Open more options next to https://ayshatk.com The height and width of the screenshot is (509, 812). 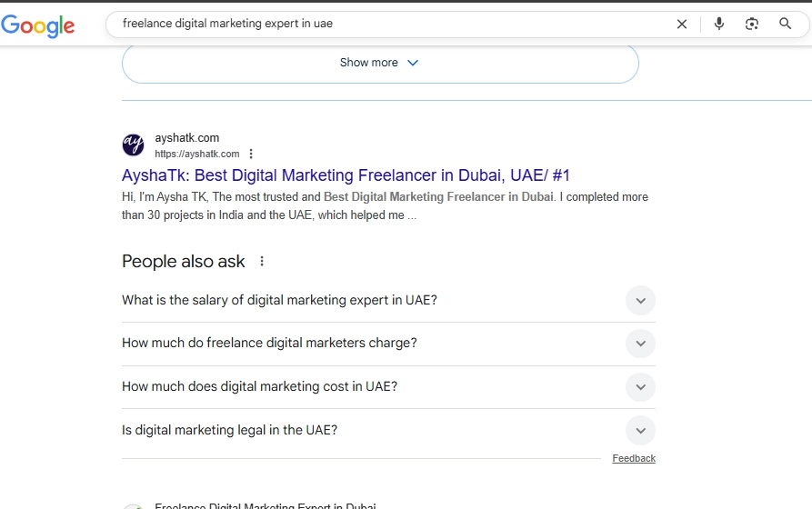[251, 154]
